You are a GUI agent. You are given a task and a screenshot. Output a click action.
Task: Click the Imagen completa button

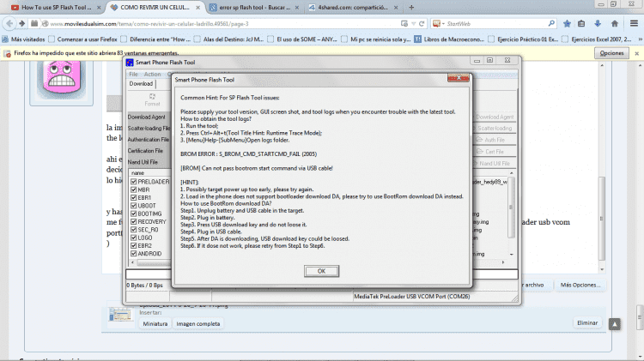pyautogui.click(x=198, y=323)
